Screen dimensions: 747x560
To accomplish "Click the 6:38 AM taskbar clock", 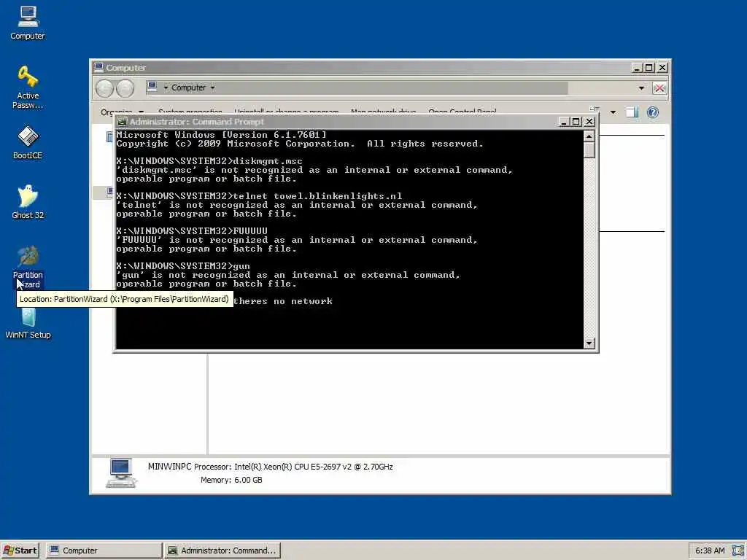I will [x=710, y=551].
